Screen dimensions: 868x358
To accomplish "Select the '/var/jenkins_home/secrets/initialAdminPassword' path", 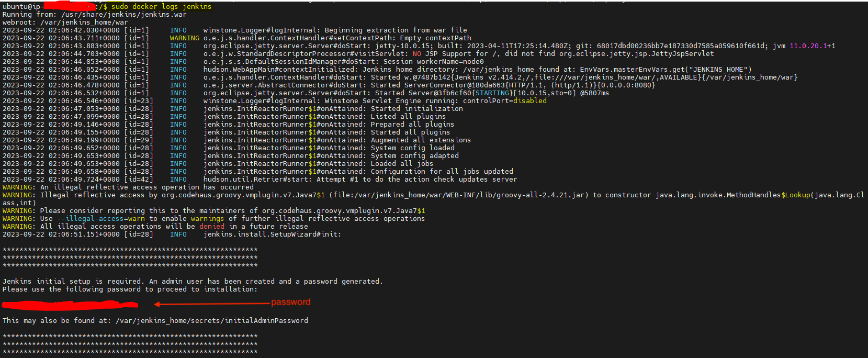I will point(212,321).
